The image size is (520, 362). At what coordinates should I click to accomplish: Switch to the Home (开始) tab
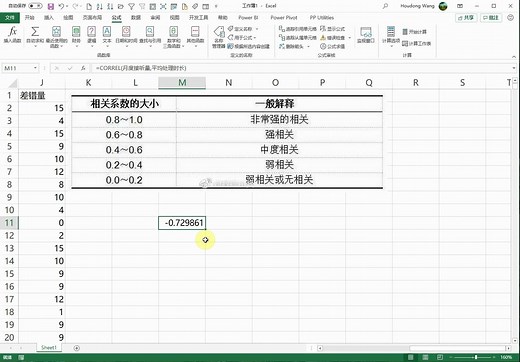[30, 17]
